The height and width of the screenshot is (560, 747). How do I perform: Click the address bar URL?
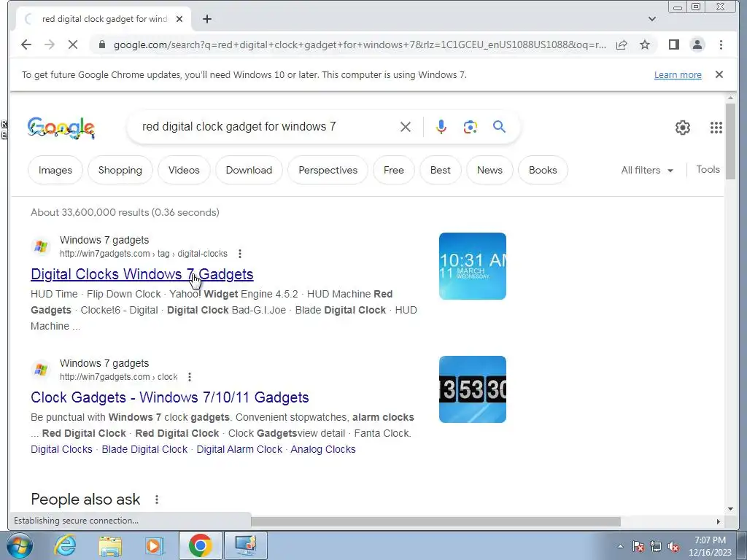point(360,44)
